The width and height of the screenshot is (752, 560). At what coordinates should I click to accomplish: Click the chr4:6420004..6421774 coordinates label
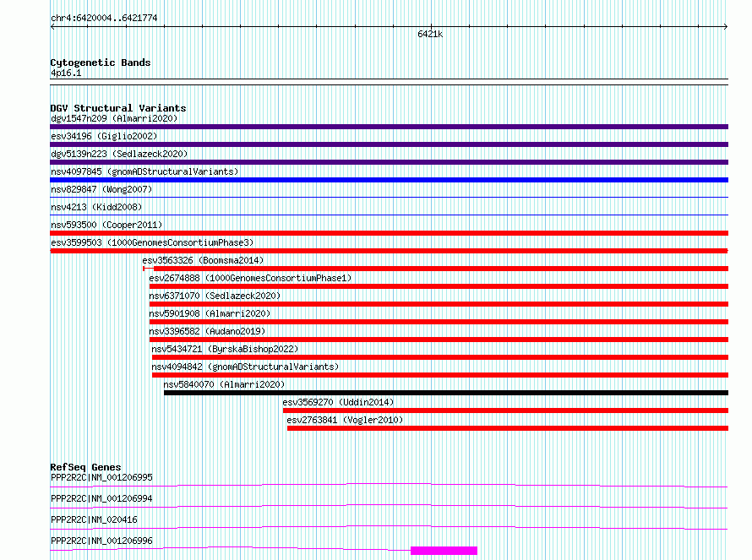click(x=104, y=19)
